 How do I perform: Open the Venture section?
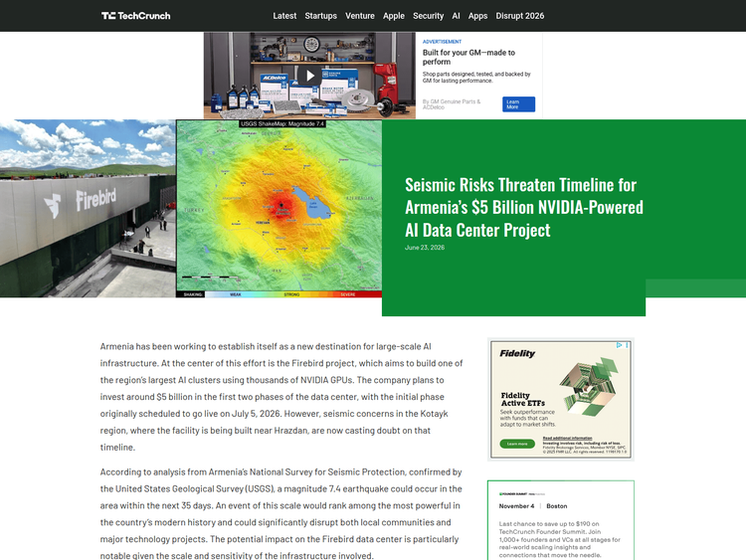click(360, 16)
